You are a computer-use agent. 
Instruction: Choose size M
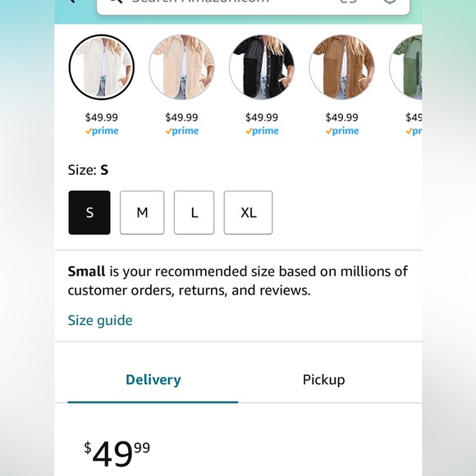click(x=142, y=213)
